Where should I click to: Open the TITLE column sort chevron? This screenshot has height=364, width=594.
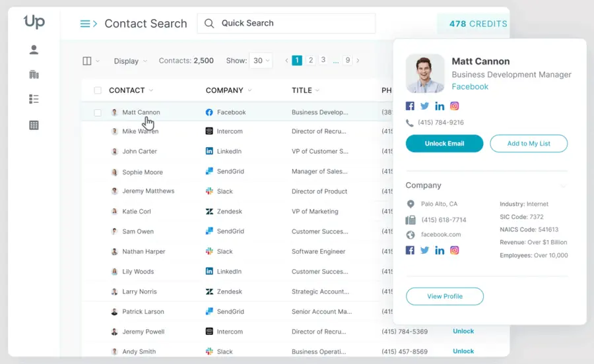pyautogui.click(x=317, y=90)
